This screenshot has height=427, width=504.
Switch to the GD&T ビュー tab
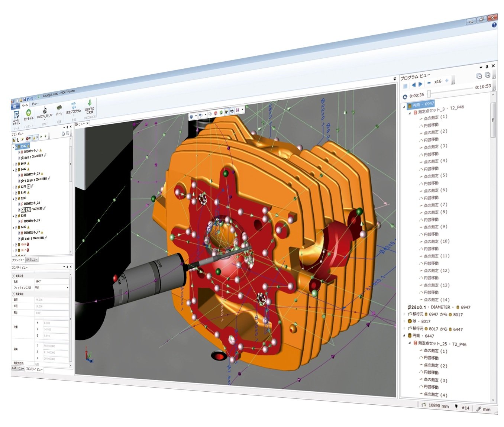click(x=18, y=368)
